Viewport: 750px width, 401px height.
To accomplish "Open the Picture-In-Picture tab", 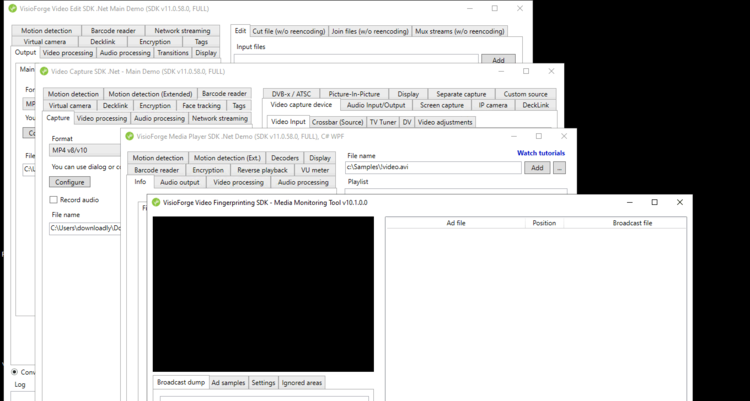I will [x=354, y=94].
